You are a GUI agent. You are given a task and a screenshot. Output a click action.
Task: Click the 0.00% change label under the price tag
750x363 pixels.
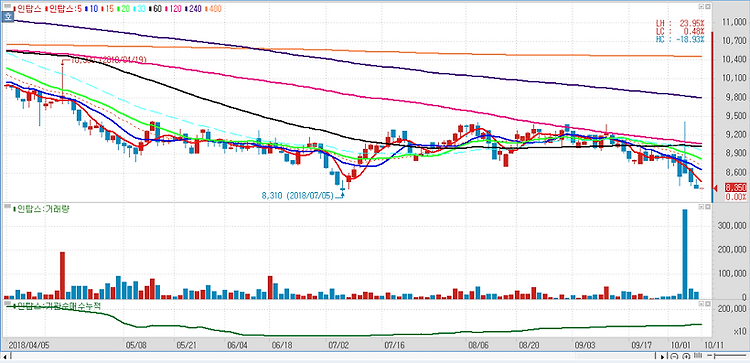tap(736, 197)
